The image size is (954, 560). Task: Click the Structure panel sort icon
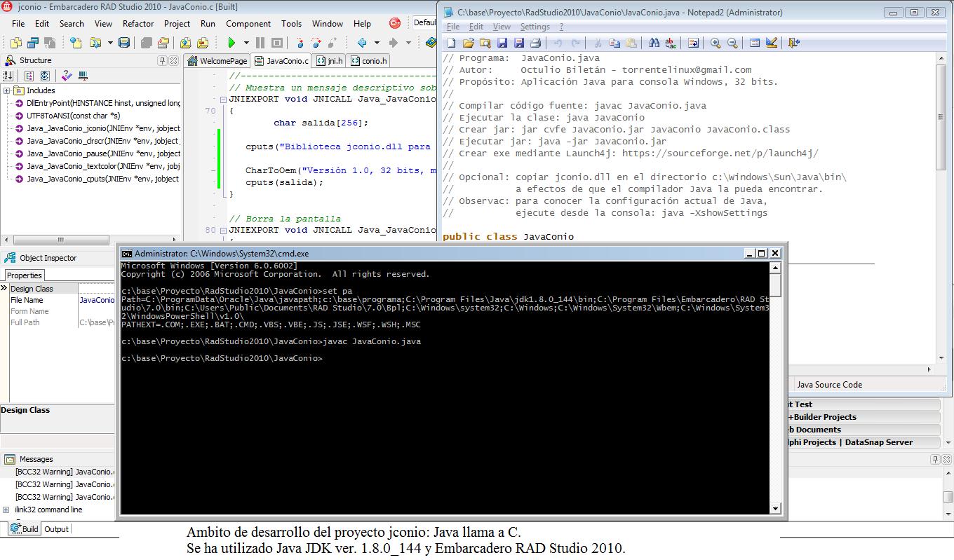(9, 76)
